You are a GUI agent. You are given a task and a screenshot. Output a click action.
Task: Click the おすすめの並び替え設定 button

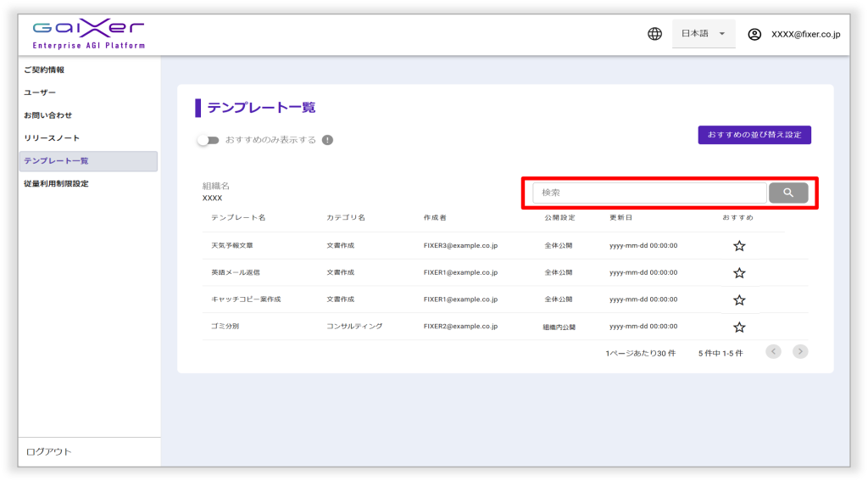(x=754, y=135)
